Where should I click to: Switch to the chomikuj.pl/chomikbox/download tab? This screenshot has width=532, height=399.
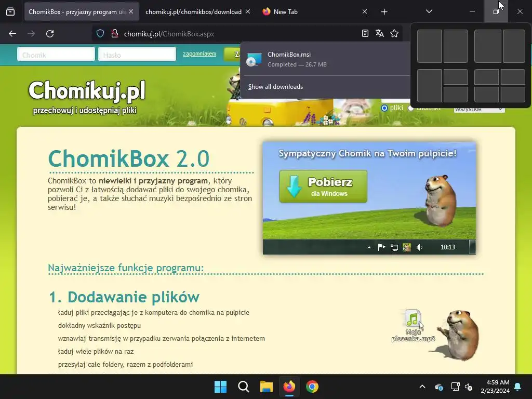pyautogui.click(x=193, y=11)
